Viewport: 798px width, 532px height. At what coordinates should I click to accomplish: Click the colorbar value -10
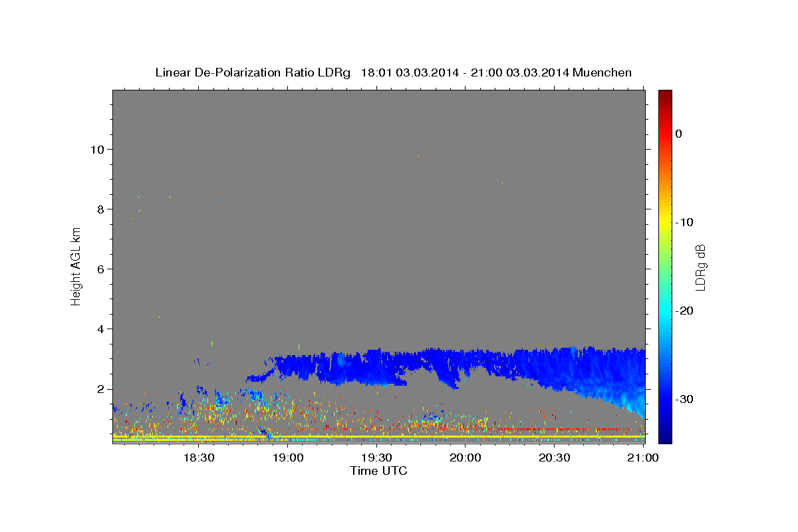[685, 222]
